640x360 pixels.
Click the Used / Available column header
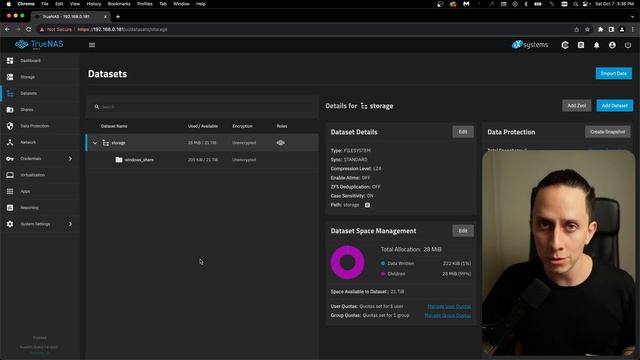[203, 126]
